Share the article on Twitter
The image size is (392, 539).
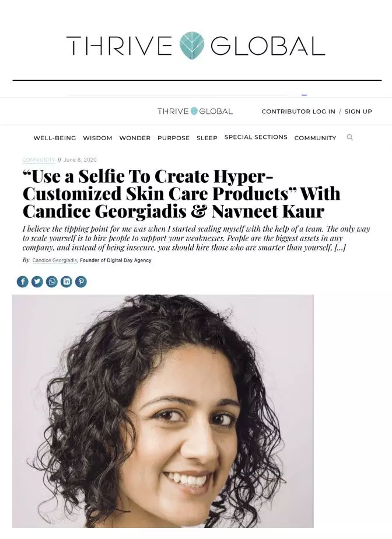(37, 282)
